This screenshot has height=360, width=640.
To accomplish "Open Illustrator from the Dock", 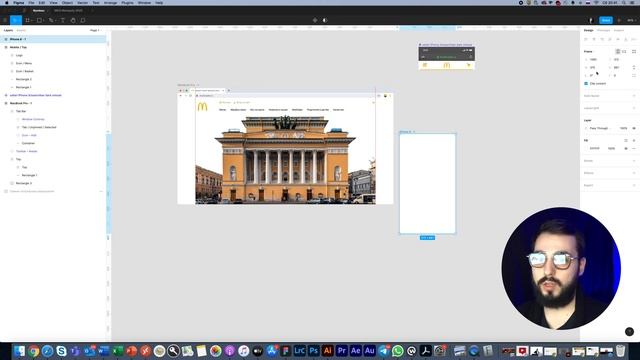I will coord(327,351).
